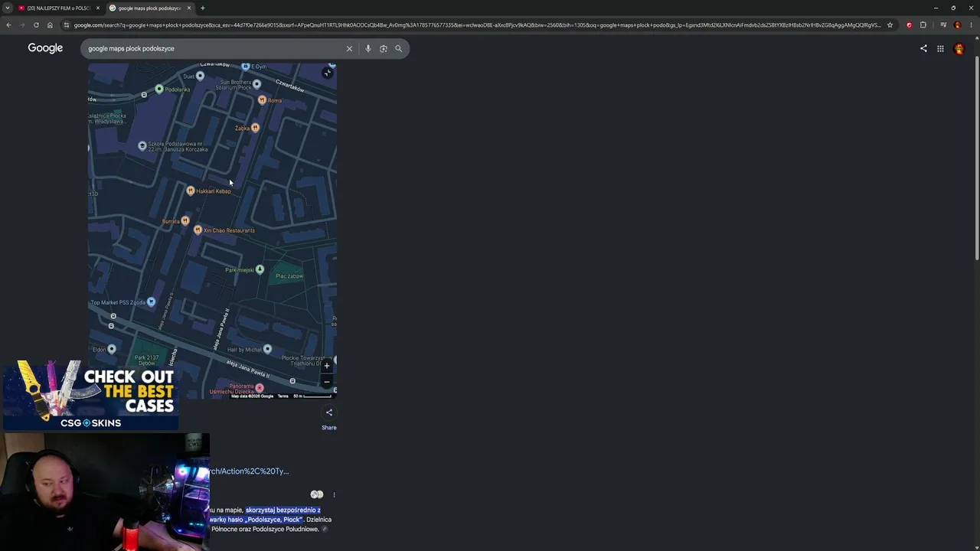Select the Żabka store pin
Screen dimensions: 980x551
[x=255, y=127]
